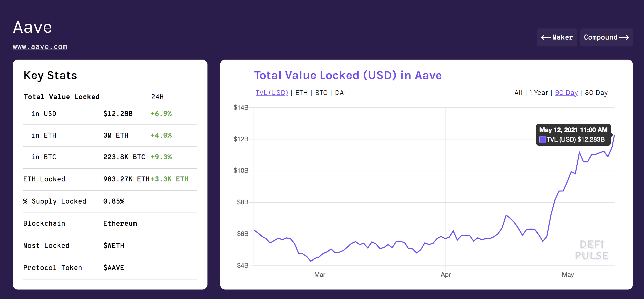Viewport: 644px width, 299px height.
Task: Go to next project Compound
Action: click(606, 37)
